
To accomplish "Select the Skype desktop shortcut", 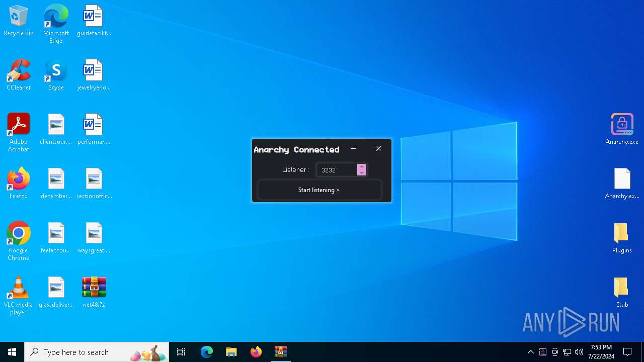I will [x=56, y=75].
